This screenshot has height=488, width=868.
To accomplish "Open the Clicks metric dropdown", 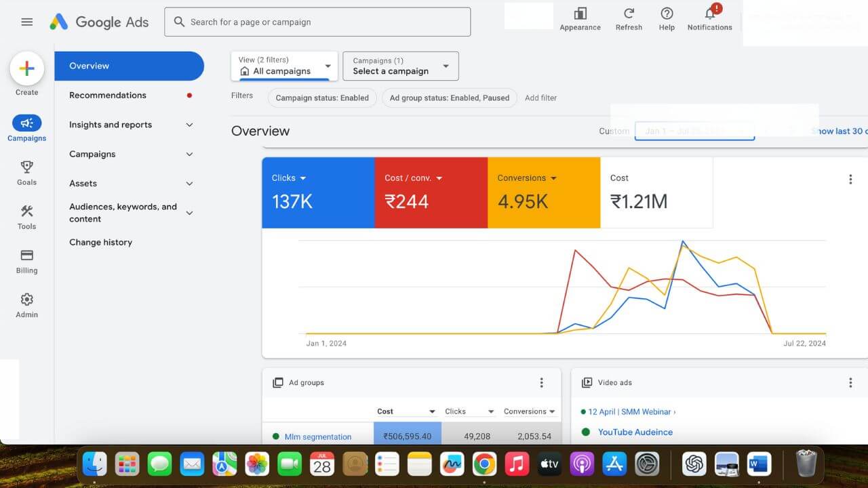I will (302, 178).
